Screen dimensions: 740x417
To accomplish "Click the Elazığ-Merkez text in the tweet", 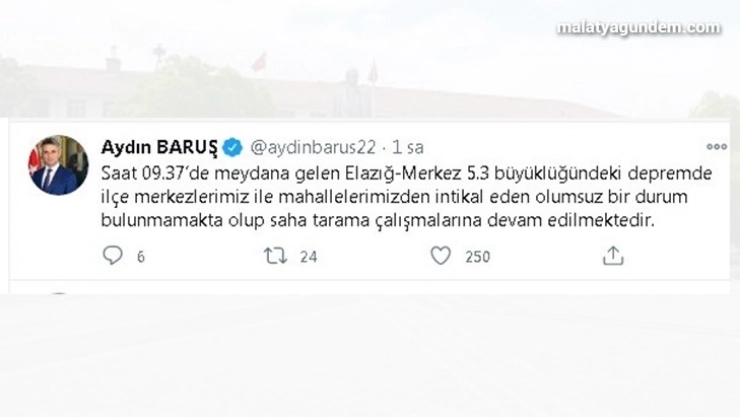I will (x=404, y=174).
